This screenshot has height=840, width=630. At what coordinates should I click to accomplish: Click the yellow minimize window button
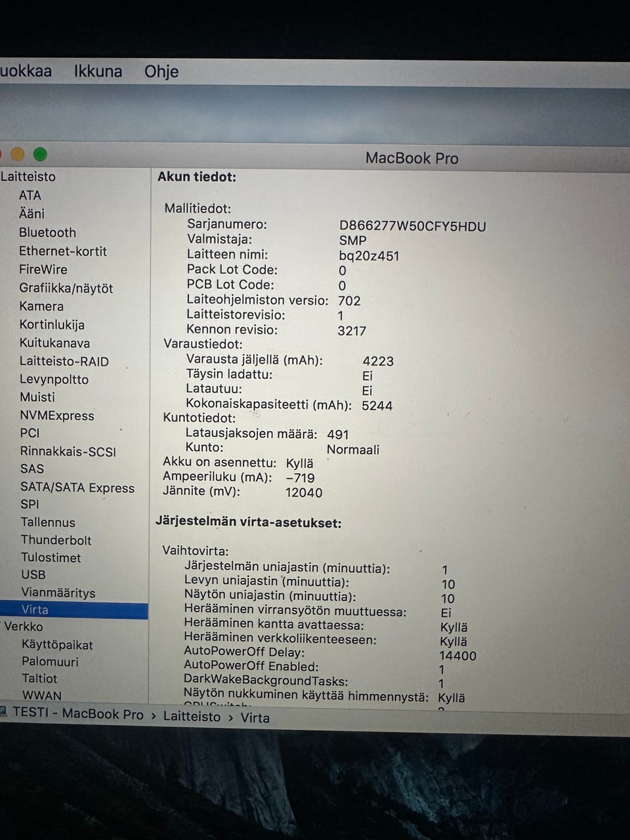18,154
